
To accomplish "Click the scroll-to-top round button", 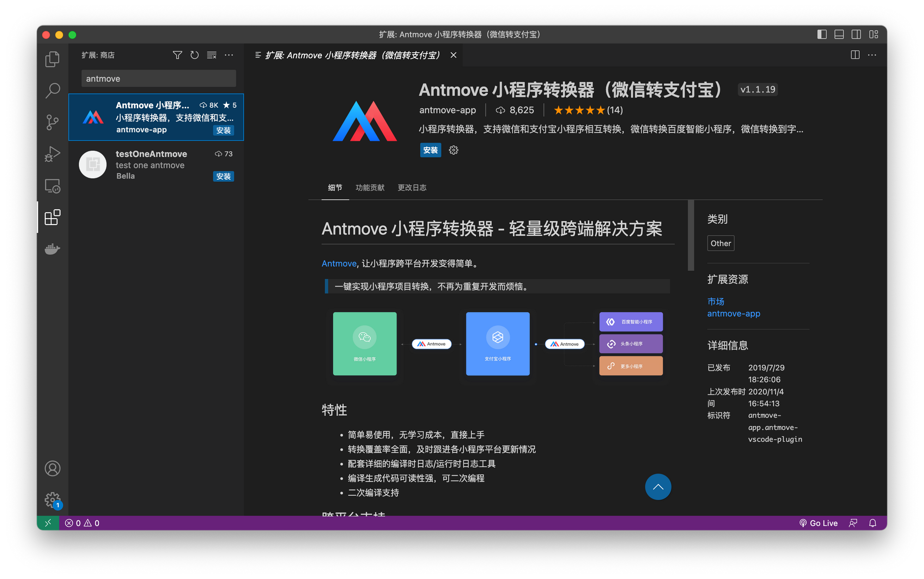I will pyautogui.click(x=658, y=487).
